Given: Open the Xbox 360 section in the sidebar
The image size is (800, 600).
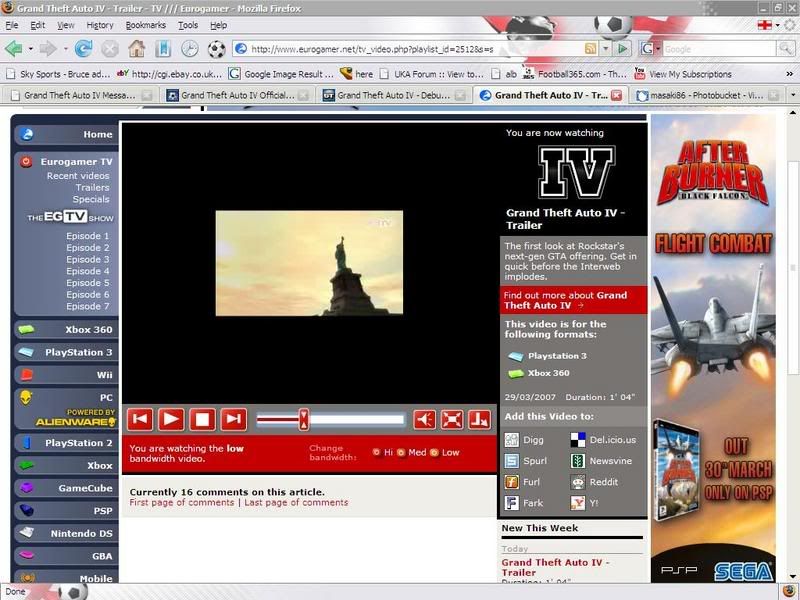Looking at the screenshot, I should point(66,330).
